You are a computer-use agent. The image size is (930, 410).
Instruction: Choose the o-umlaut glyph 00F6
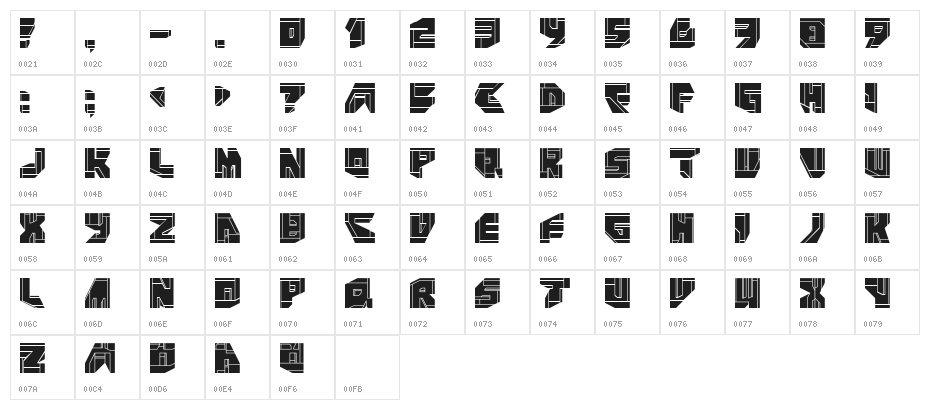point(290,358)
